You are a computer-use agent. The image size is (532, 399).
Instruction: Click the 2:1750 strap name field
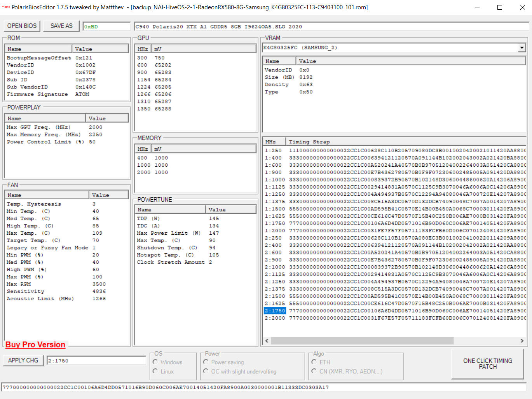point(96,361)
